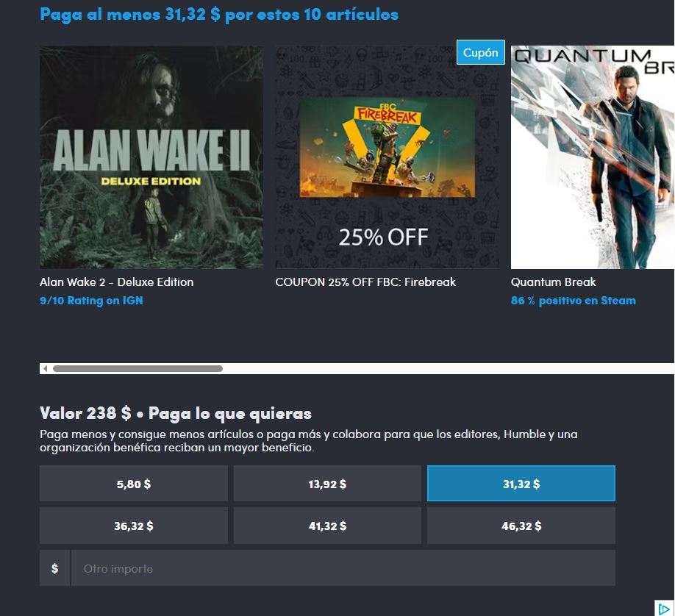The width and height of the screenshot is (675, 616).
Task: Choose the selected 31,32 $ tier
Action: point(521,484)
